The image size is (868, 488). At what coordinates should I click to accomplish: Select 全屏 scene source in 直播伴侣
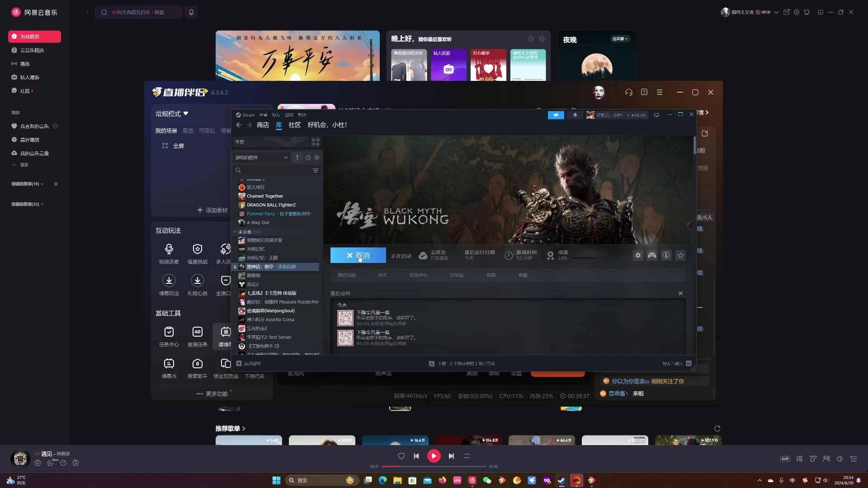(174, 146)
